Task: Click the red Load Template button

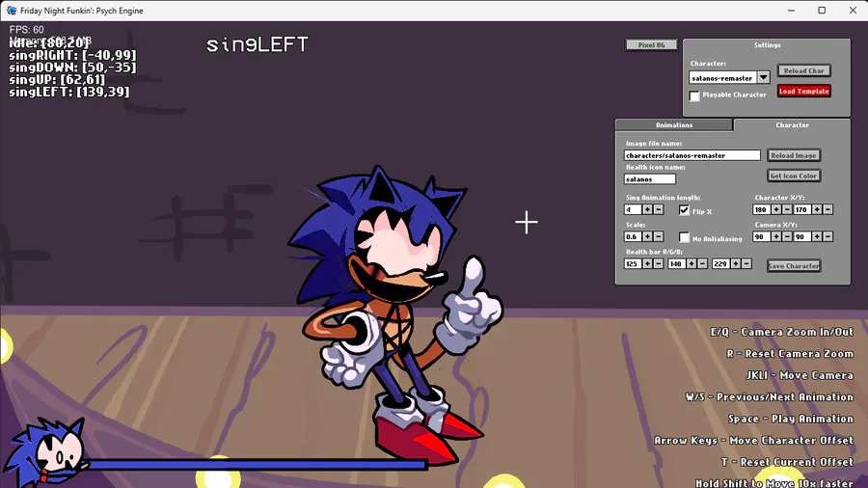Action: (x=803, y=92)
